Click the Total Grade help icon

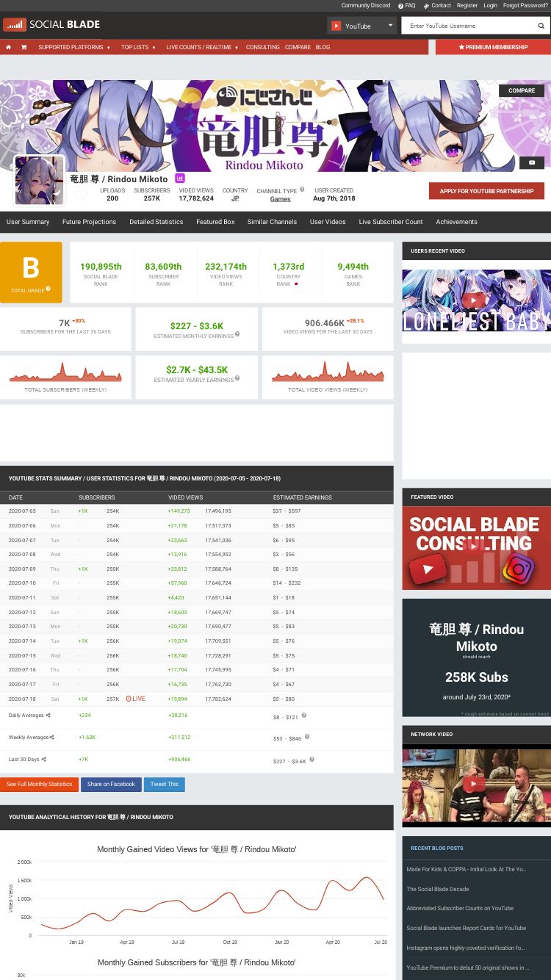48,289
